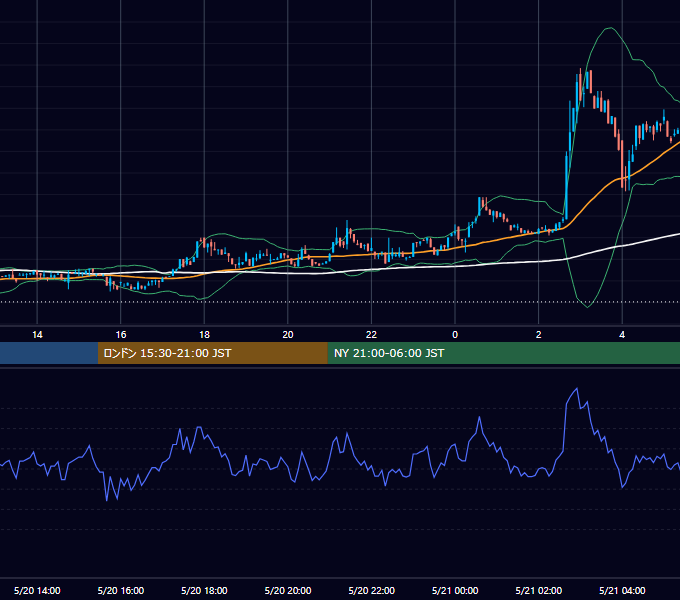
Task: Click the 16 hour label on price chart axis
Action: [x=121, y=335]
